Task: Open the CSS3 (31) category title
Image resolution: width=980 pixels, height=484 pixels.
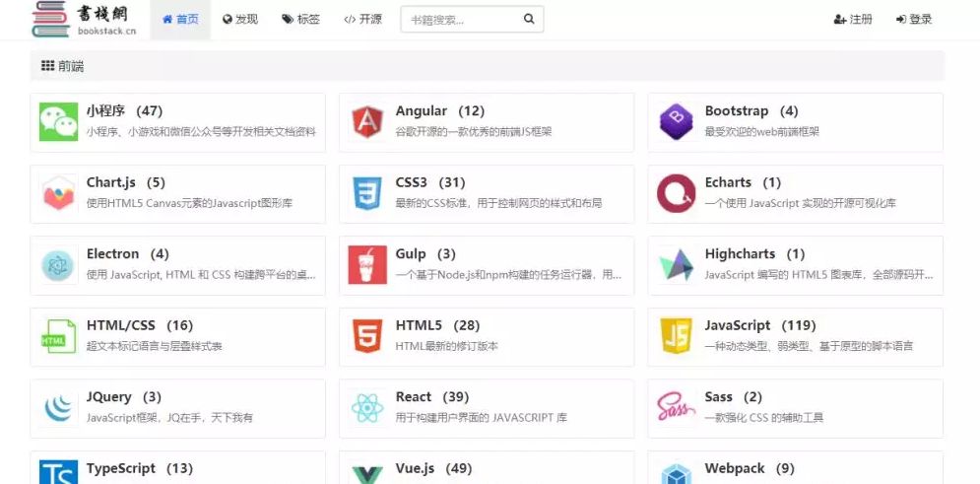Action: pos(430,182)
